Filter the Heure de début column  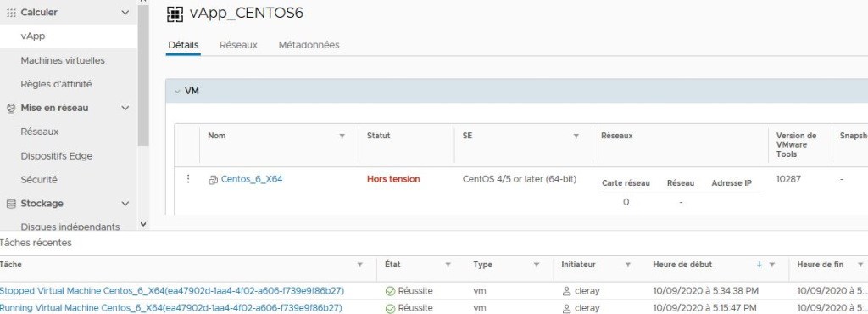pyautogui.click(x=771, y=266)
